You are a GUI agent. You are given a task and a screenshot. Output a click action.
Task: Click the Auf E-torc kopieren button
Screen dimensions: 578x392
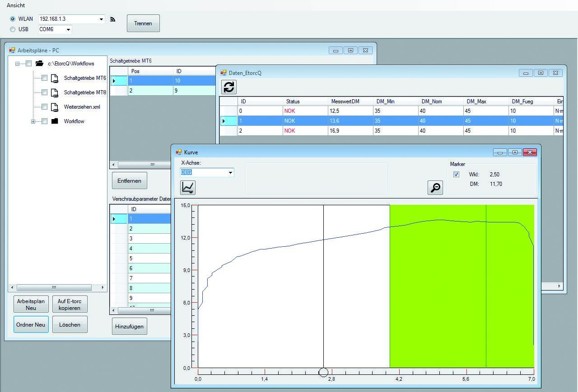click(x=70, y=304)
